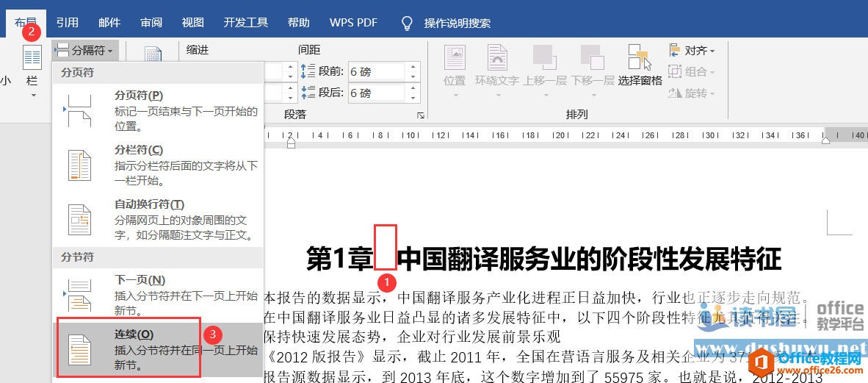Viewport: 868px width, 383px height.
Task: Open the 段落 paragraph dialog launcher
Action: click(421, 115)
